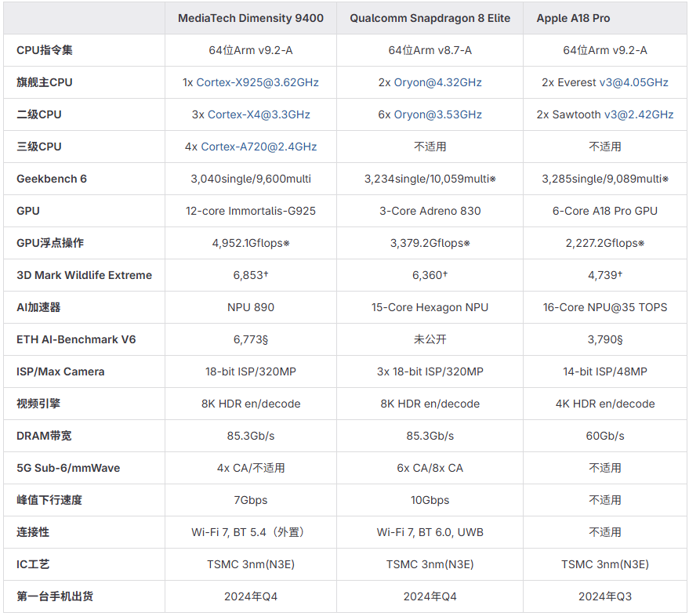The height and width of the screenshot is (616, 689).
Task: Select the 未公开 cell
Action: 430,339
